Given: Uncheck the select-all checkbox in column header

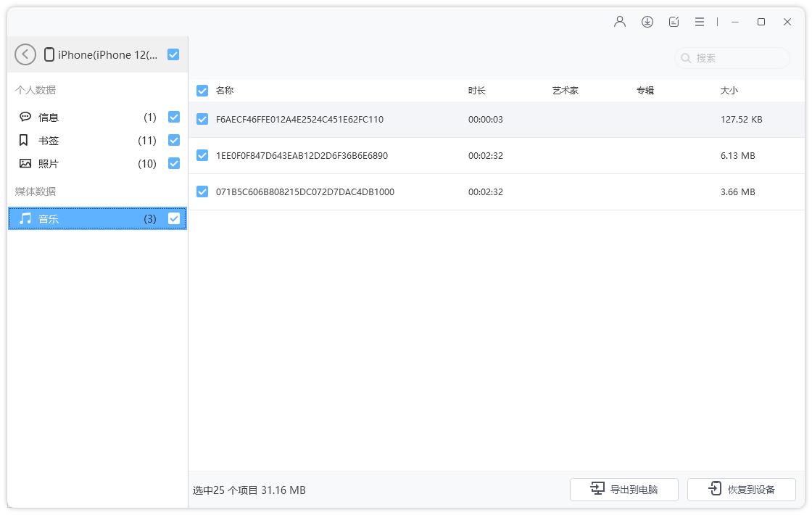Looking at the screenshot, I should (202, 91).
